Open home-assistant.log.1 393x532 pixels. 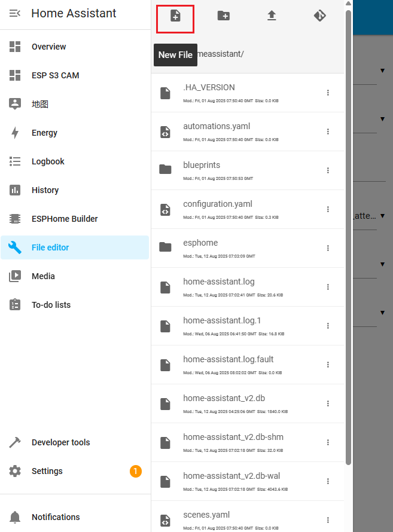point(248,326)
